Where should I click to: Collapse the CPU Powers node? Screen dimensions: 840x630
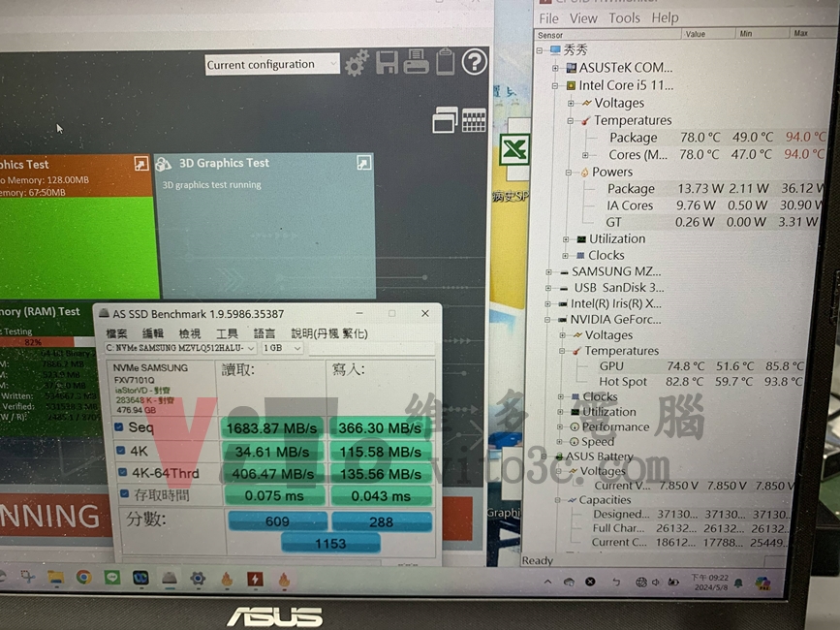pos(569,172)
